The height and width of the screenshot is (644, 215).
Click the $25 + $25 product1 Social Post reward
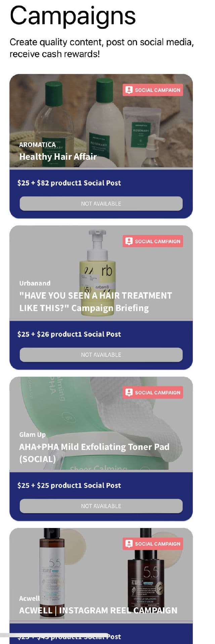pos(69,486)
